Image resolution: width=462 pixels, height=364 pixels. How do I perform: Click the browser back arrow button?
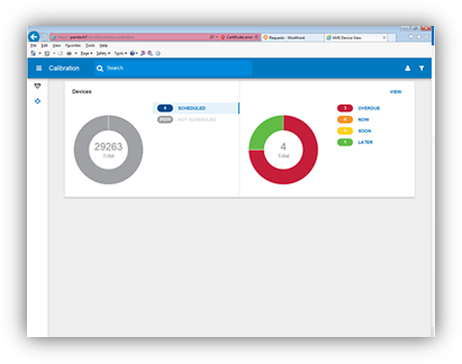coord(34,37)
